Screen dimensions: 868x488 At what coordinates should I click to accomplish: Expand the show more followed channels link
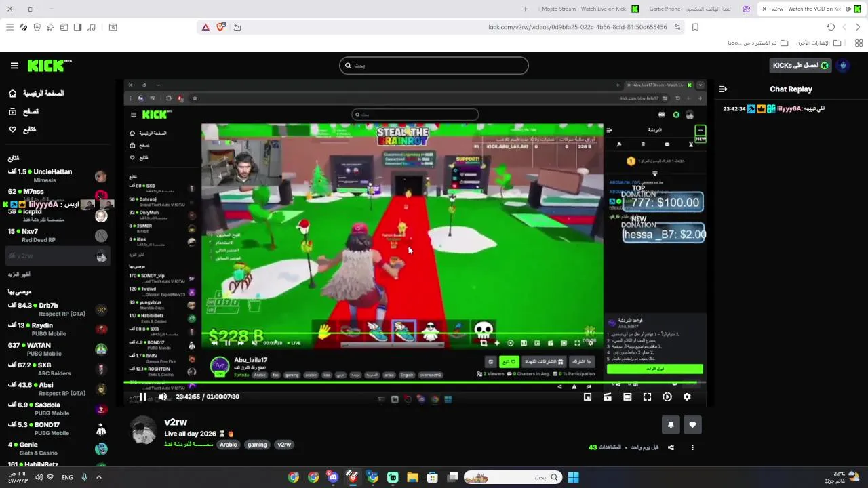pyautogui.click(x=19, y=274)
